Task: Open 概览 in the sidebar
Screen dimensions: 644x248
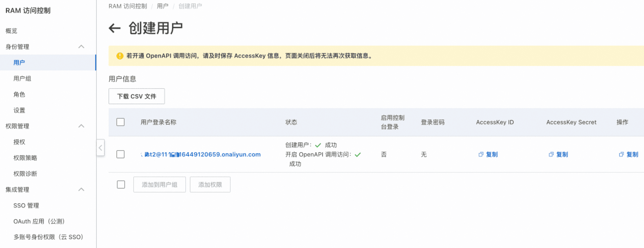Action: click(11, 31)
